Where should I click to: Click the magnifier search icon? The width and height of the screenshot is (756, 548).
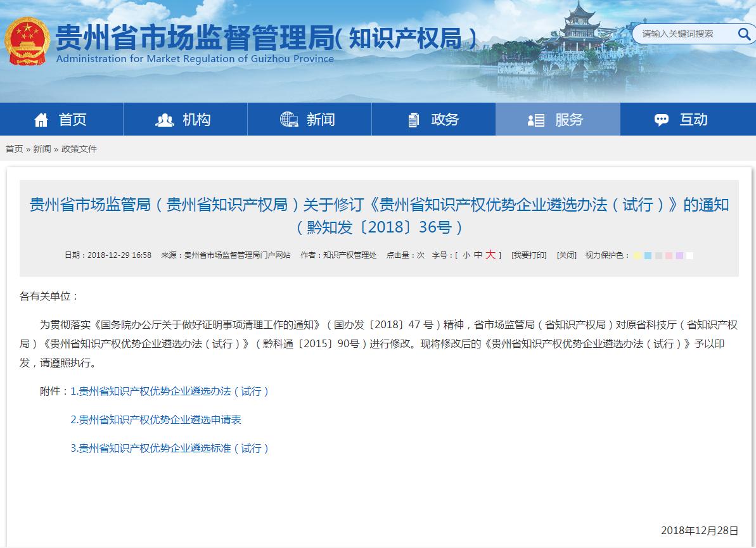[744, 34]
